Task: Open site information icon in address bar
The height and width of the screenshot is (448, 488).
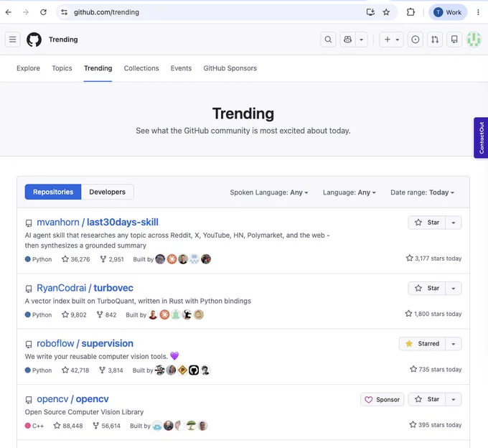Action: point(65,12)
